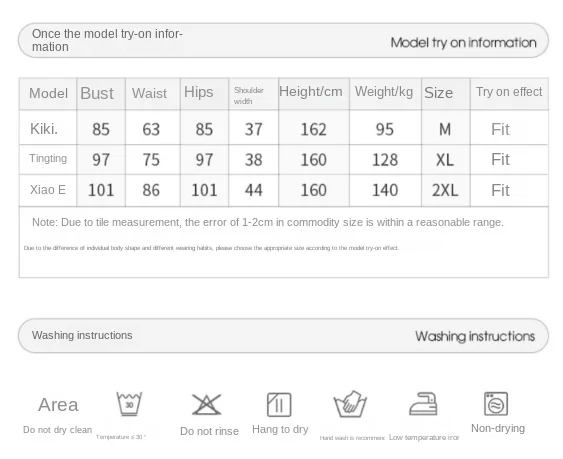The height and width of the screenshot is (459, 563).
Task: Click the 'Washing instructions' banner heading
Action: (x=283, y=335)
